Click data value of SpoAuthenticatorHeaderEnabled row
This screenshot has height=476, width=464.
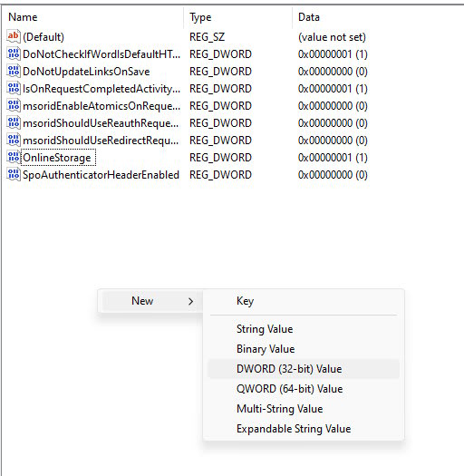pyautogui.click(x=333, y=175)
